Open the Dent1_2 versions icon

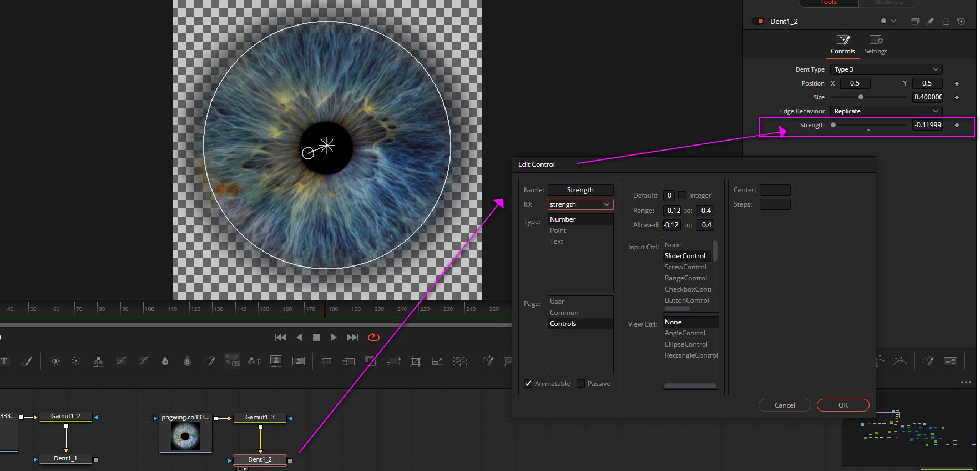[915, 21]
